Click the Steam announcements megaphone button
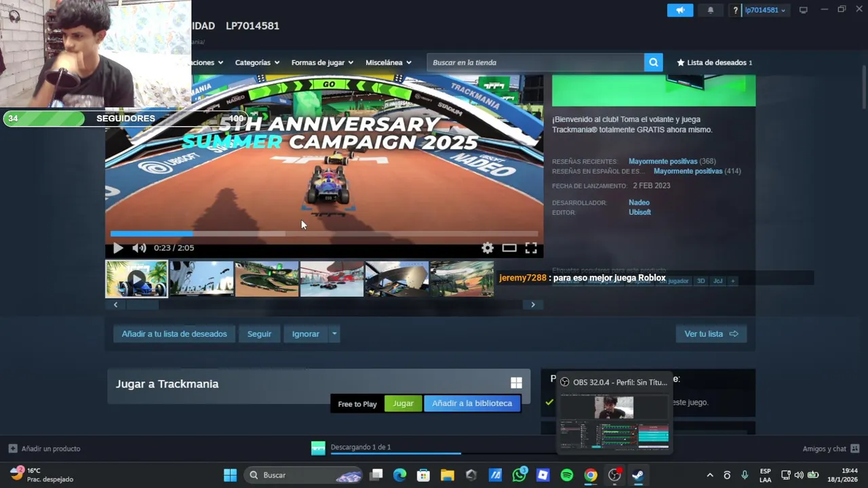 [680, 10]
